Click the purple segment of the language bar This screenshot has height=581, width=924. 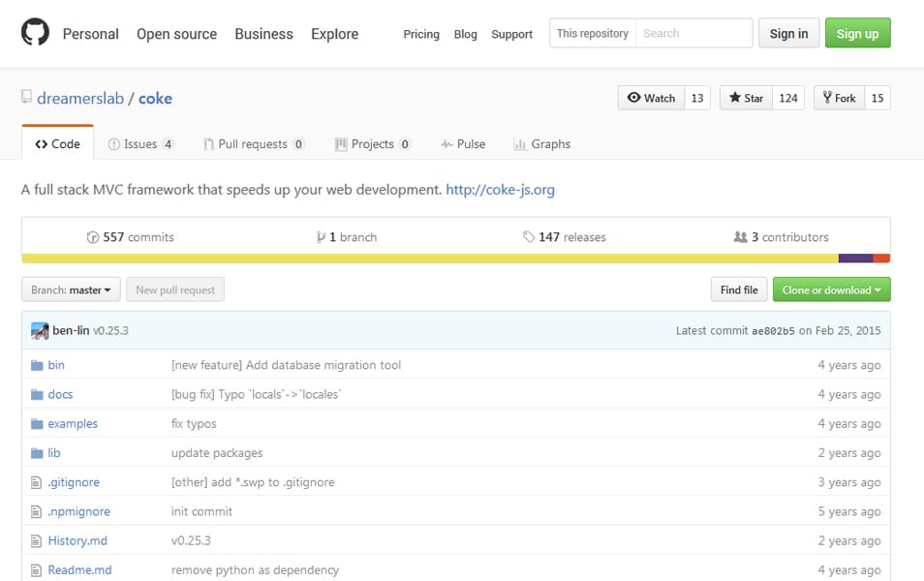click(x=855, y=259)
